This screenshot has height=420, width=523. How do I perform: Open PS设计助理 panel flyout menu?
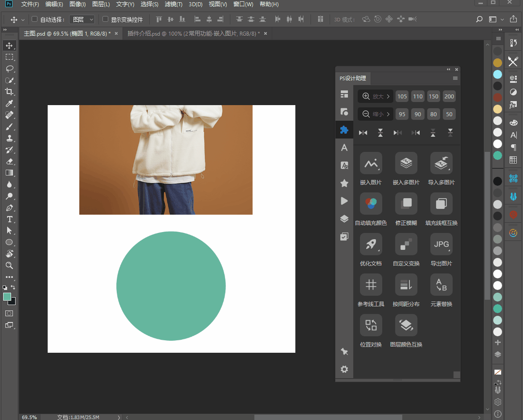455,78
